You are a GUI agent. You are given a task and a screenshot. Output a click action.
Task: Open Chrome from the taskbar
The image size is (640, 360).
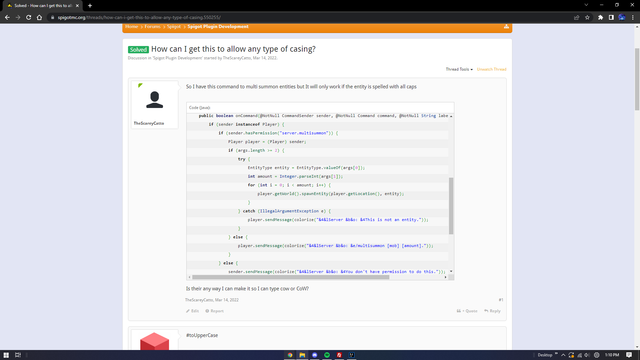290,355
